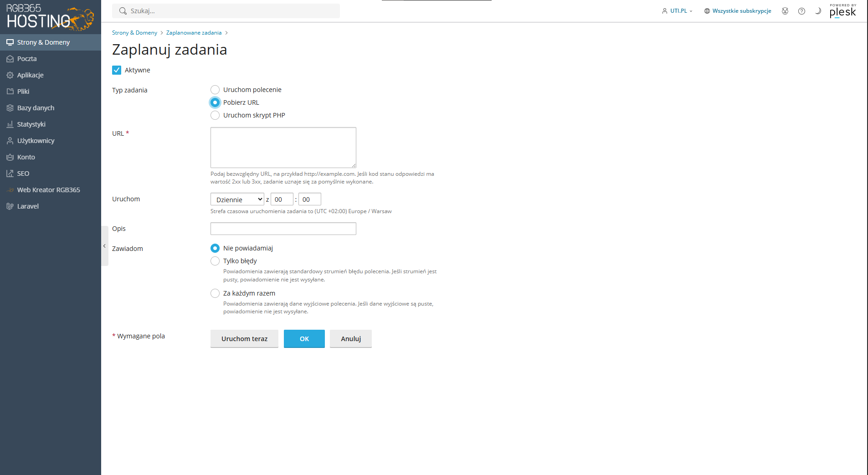Click the Konto icon in sidebar
Viewport: 868px width, 475px height.
(x=10, y=157)
